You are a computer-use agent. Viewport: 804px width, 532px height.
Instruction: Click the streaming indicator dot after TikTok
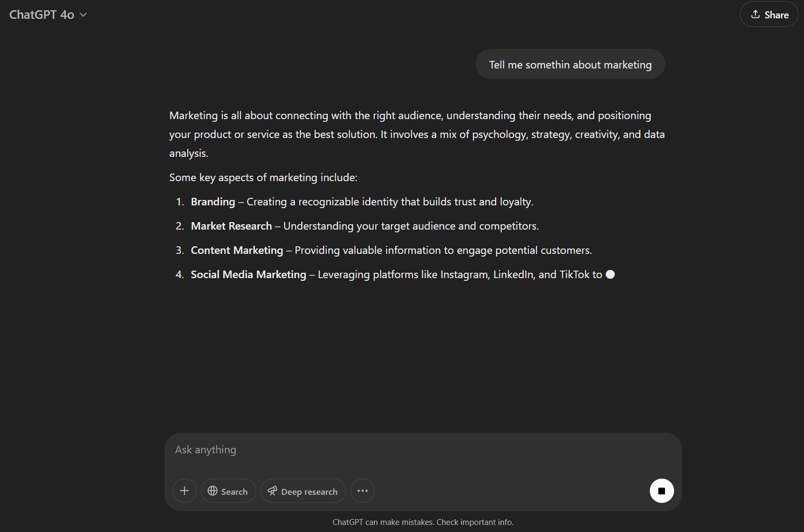(610, 274)
